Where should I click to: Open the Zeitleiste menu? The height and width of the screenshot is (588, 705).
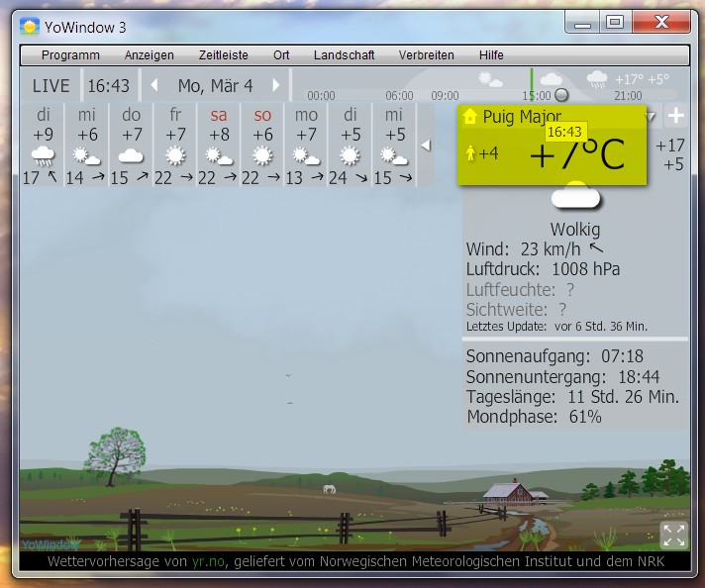pos(223,55)
